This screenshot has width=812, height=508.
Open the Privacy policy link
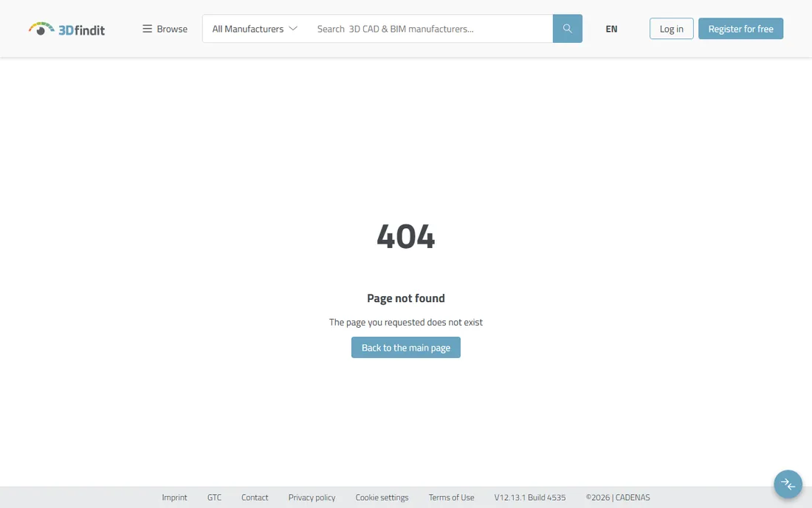tap(312, 497)
